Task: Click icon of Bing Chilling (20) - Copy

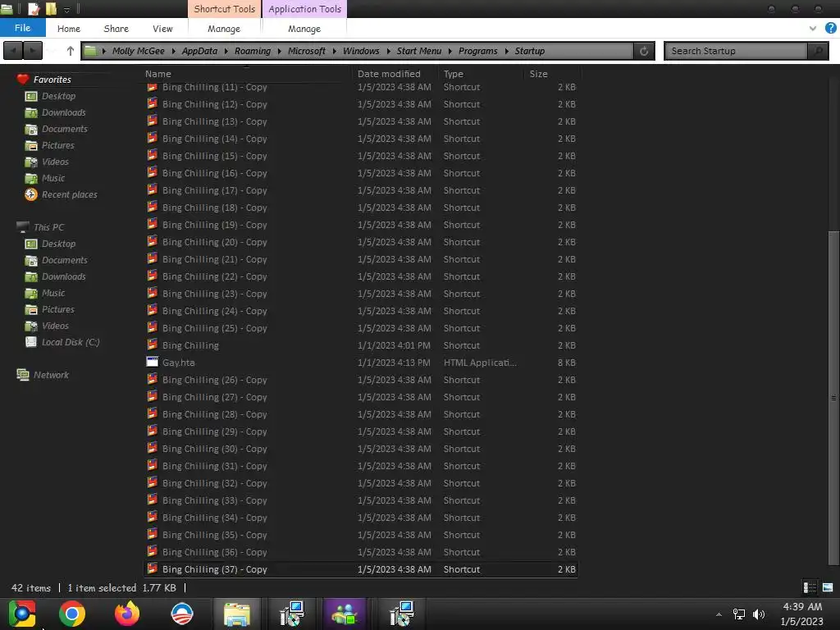Action: [152, 242]
